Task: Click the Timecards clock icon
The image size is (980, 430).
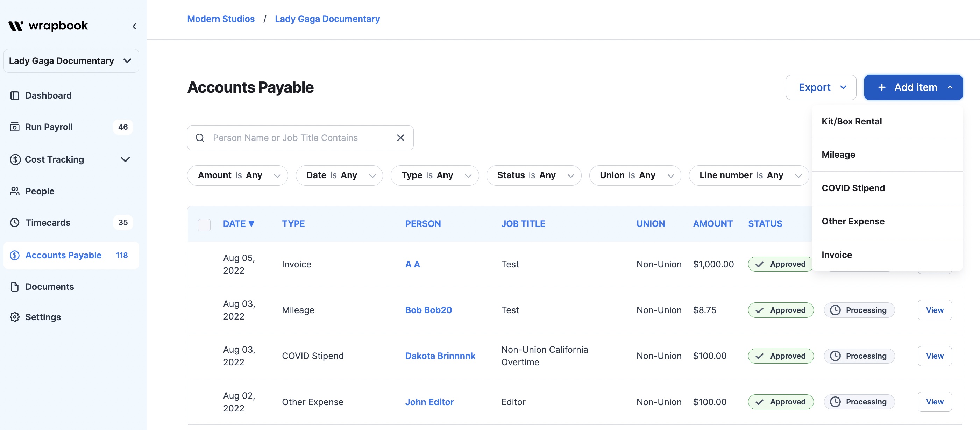Action: [x=14, y=222]
